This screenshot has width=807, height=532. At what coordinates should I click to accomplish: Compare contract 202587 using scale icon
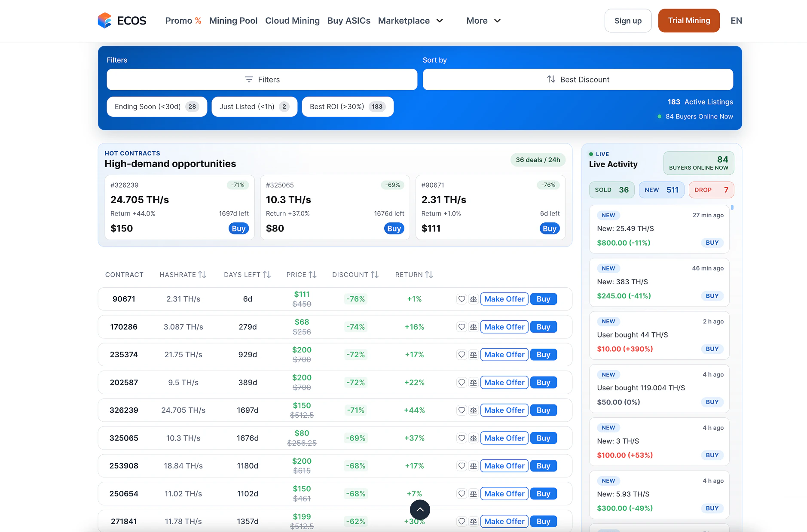pos(473,383)
